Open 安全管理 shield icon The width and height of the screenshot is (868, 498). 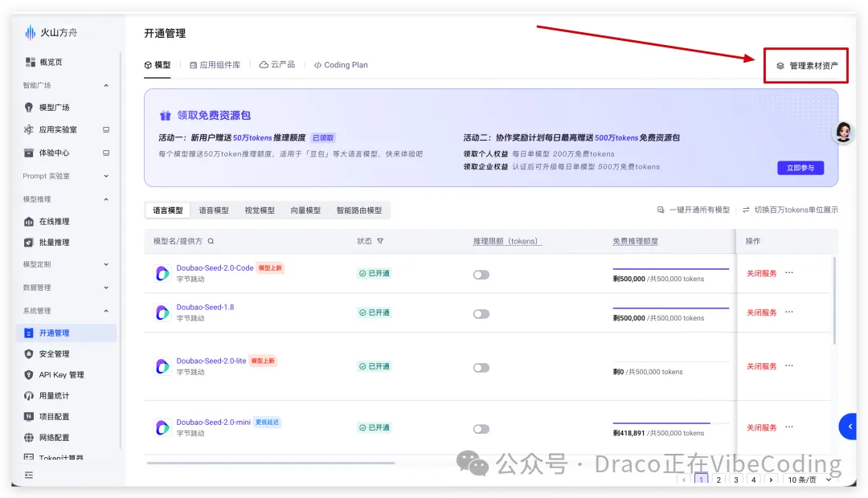(x=29, y=354)
